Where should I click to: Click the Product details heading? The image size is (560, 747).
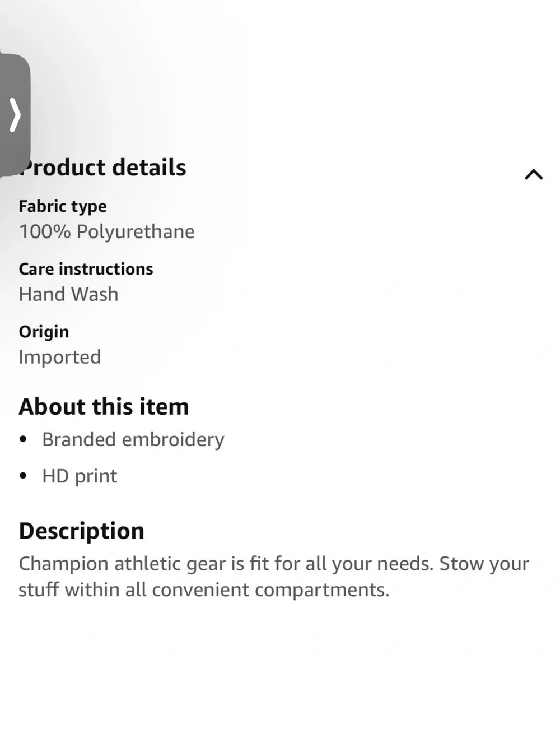pyautogui.click(x=102, y=168)
